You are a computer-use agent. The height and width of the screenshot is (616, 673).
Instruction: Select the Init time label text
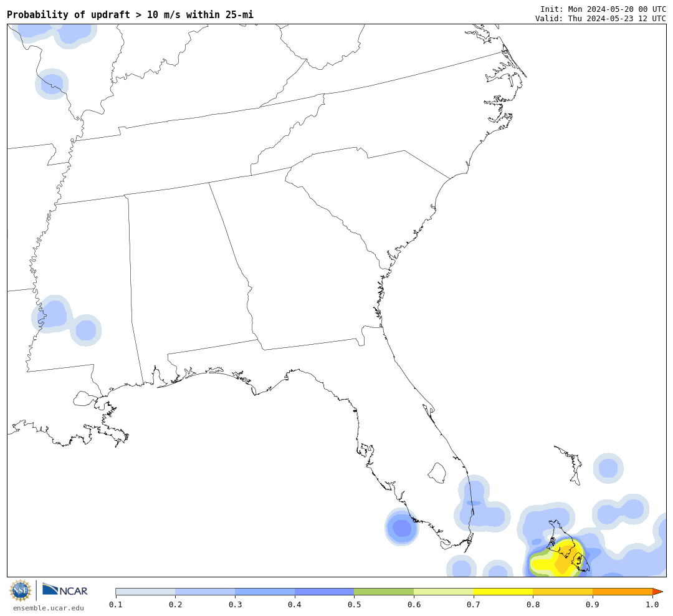[x=603, y=9]
